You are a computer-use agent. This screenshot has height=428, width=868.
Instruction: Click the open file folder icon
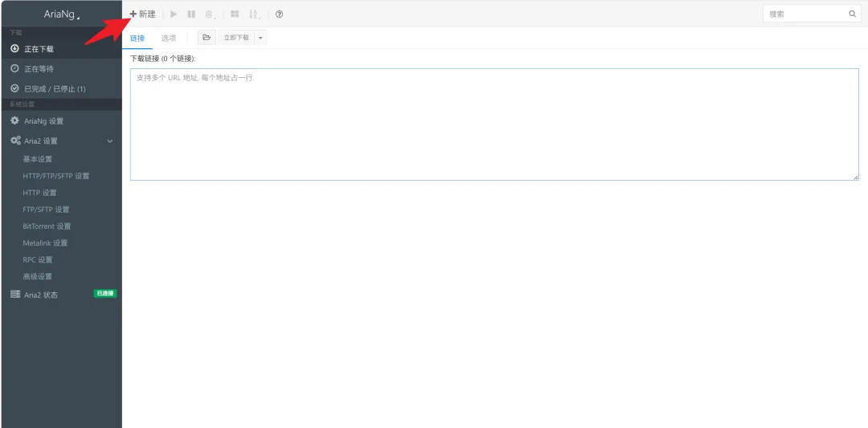[x=207, y=38]
